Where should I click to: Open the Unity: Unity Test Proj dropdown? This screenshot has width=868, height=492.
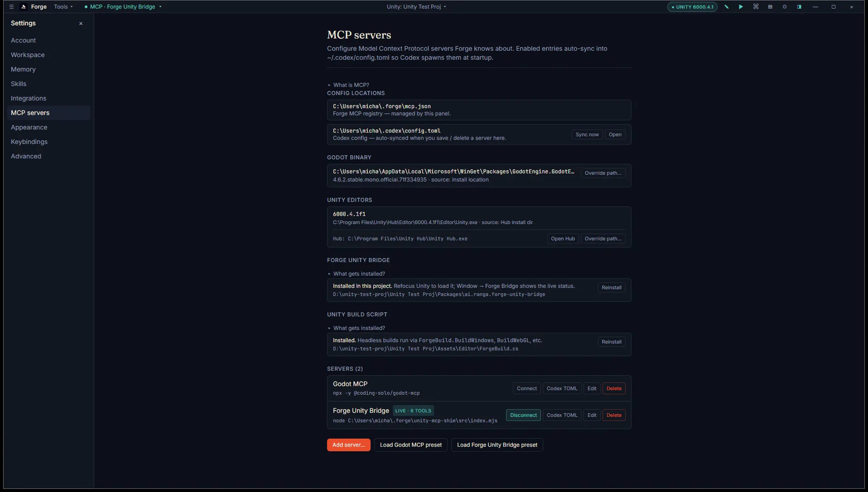(x=416, y=7)
